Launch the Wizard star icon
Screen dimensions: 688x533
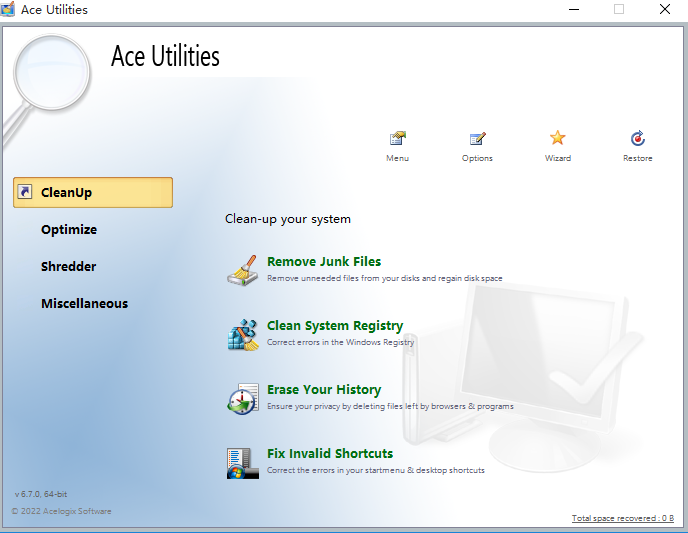pos(557,140)
